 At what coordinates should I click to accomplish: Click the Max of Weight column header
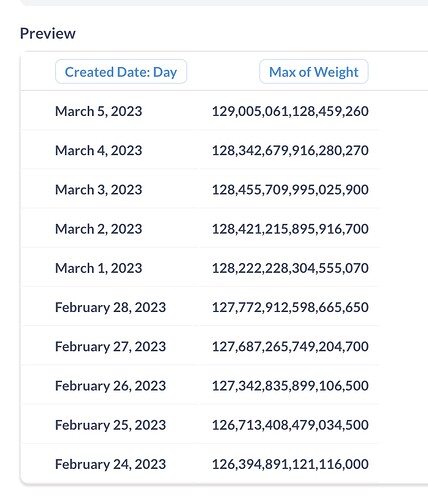click(314, 72)
